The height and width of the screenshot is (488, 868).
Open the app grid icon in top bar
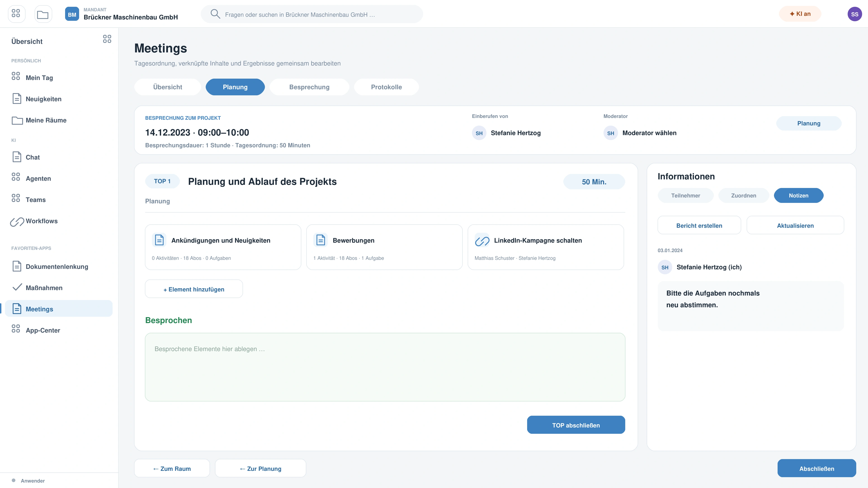pos(16,14)
